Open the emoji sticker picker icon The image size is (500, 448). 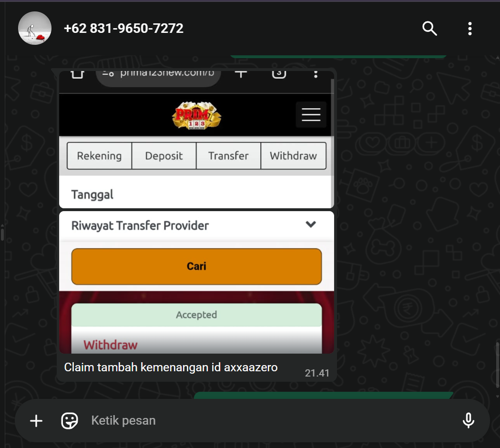click(69, 420)
